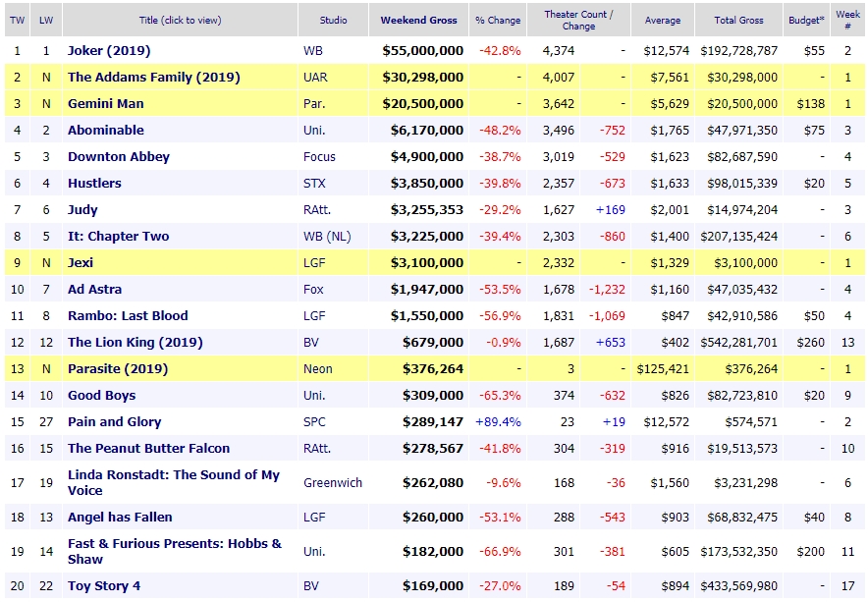Click the Focus studio for Downton Abbey
Image resolution: width=868 pixels, height=602 pixels.
click(x=319, y=157)
